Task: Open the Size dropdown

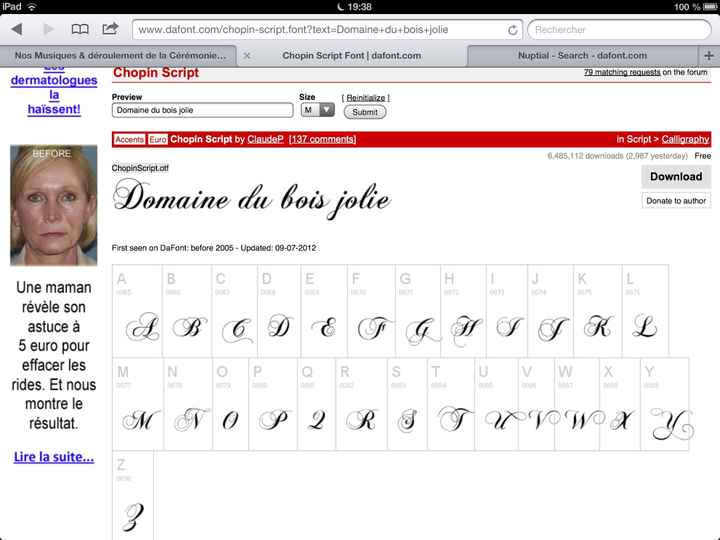Action: 318,111
